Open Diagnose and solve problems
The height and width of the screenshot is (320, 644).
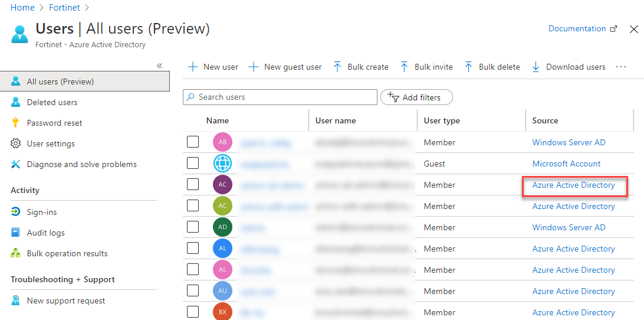coord(82,164)
